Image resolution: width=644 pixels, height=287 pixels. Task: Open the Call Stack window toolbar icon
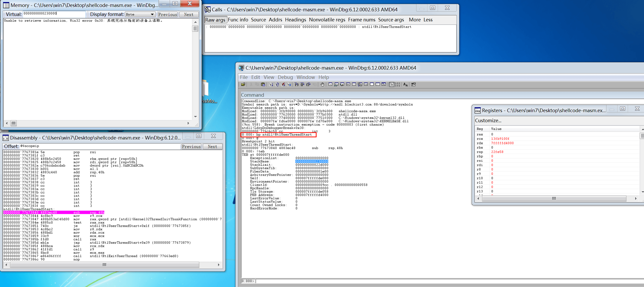tap(360, 85)
